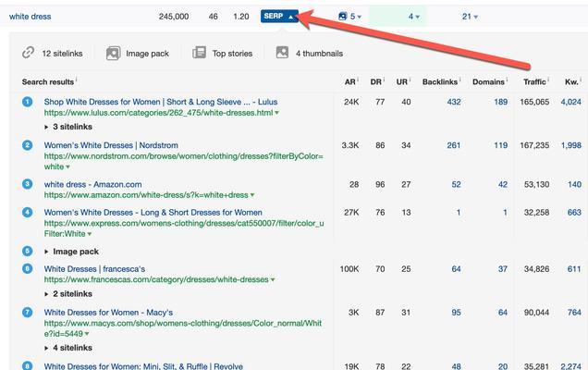Image resolution: width=588 pixels, height=370 pixels.
Task: Open 'White Dresses for Women - Macy's' result
Action: [108, 313]
